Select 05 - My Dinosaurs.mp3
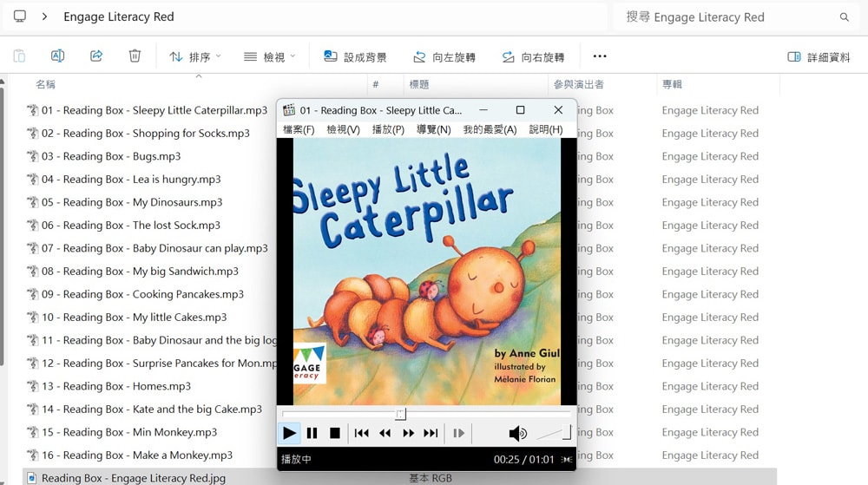 pyautogui.click(x=132, y=202)
